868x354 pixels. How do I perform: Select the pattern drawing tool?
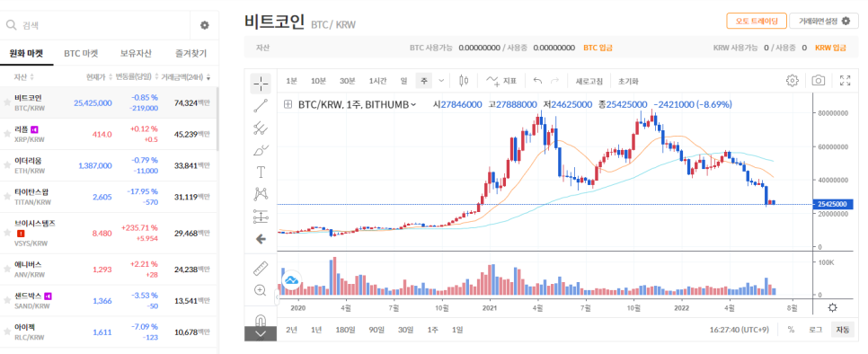click(x=261, y=194)
